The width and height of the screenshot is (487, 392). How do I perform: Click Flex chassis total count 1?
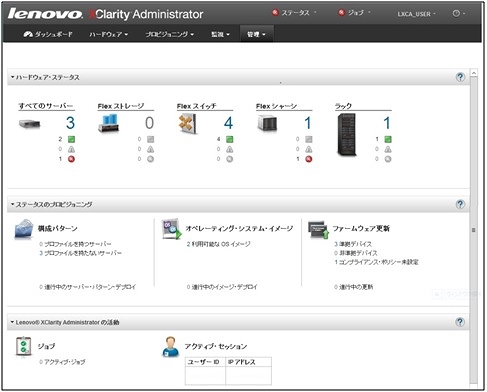pyautogui.click(x=308, y=123)
